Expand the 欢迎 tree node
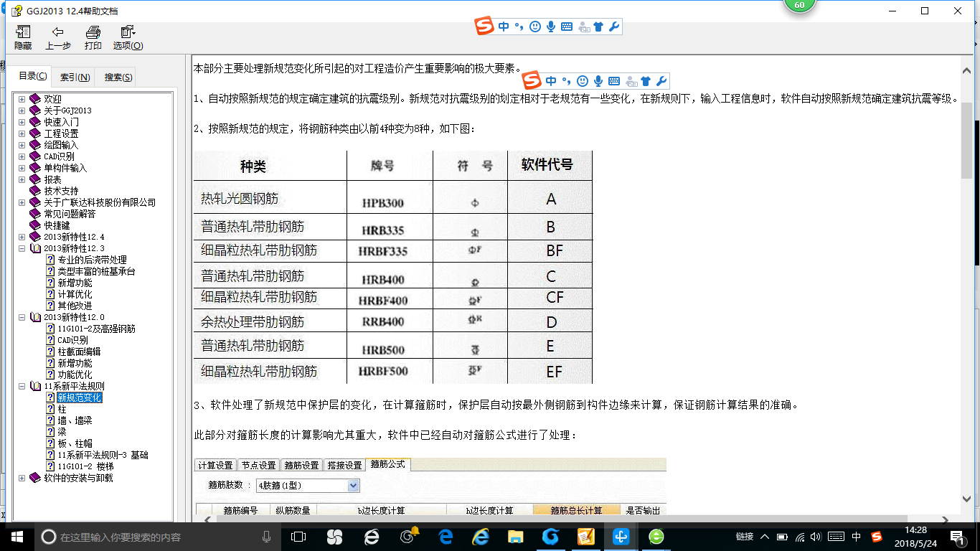This screenshot has width=980, height=551. click(x=22, y=99)
